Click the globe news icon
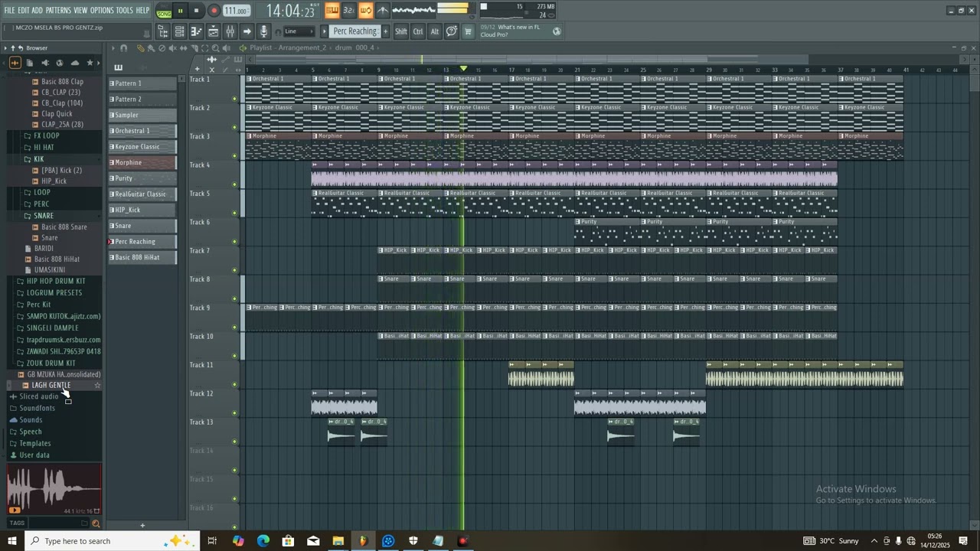Image resolution: width=980 pixels, height=551 pixels. tap(557, 31)
